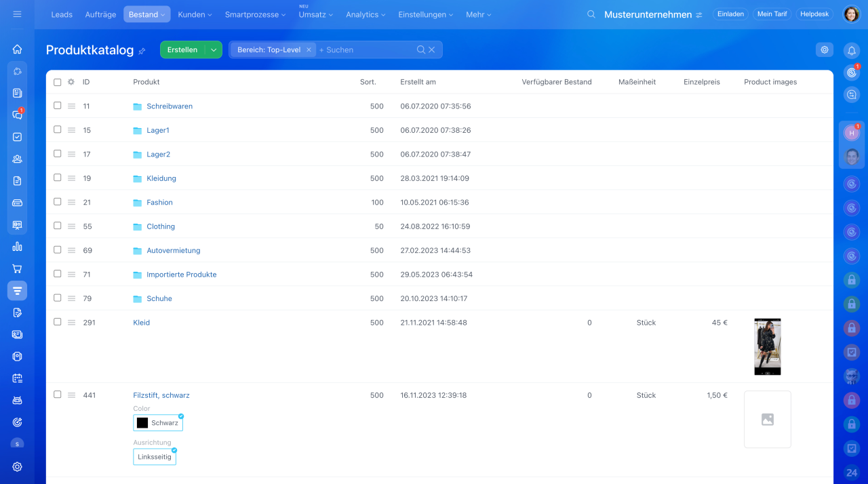868x484 pixels.
Task: Open the Importierte Produkte folder link
Action: [182, 275]
